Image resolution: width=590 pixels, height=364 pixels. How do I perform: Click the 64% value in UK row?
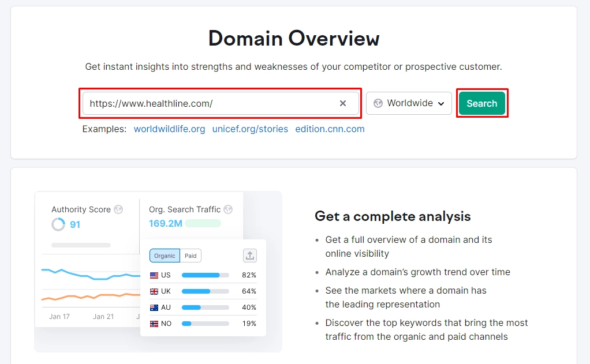[x=249, y=291]
